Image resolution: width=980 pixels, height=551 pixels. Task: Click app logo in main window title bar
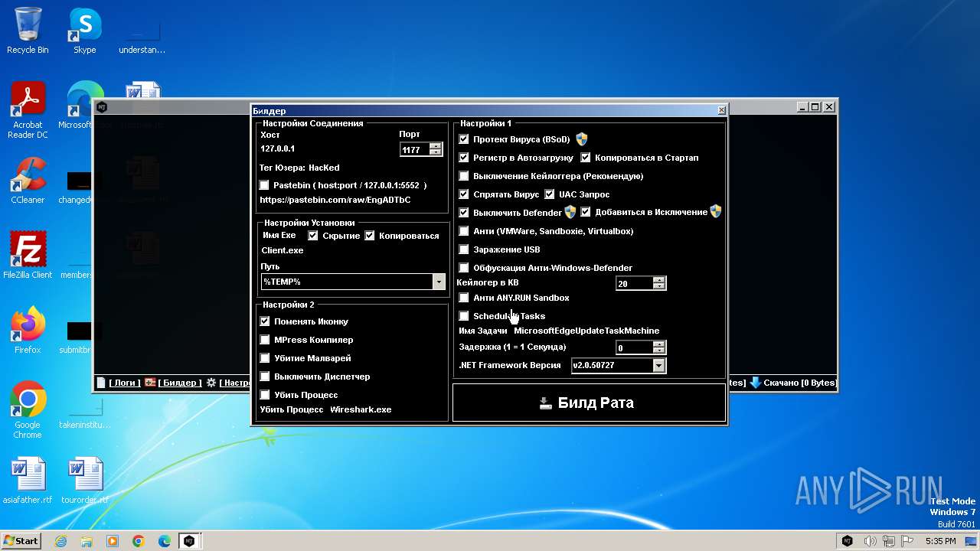[x=102, y=107]
